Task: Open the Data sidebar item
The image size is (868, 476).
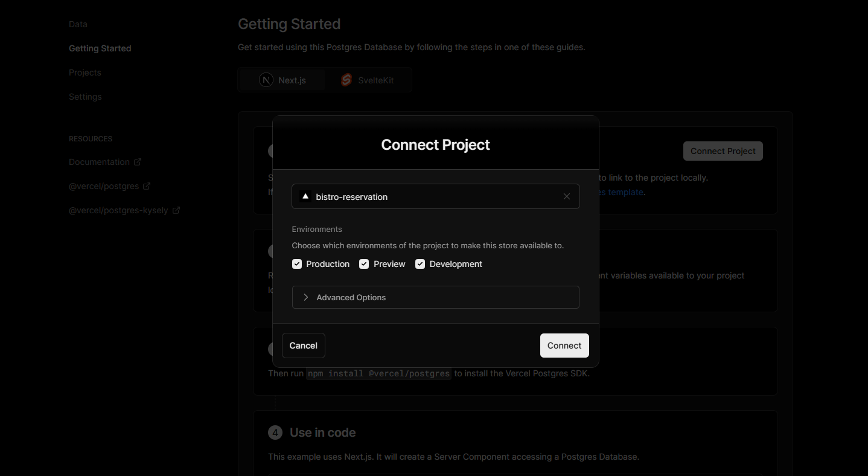Action: click(78, 24)
